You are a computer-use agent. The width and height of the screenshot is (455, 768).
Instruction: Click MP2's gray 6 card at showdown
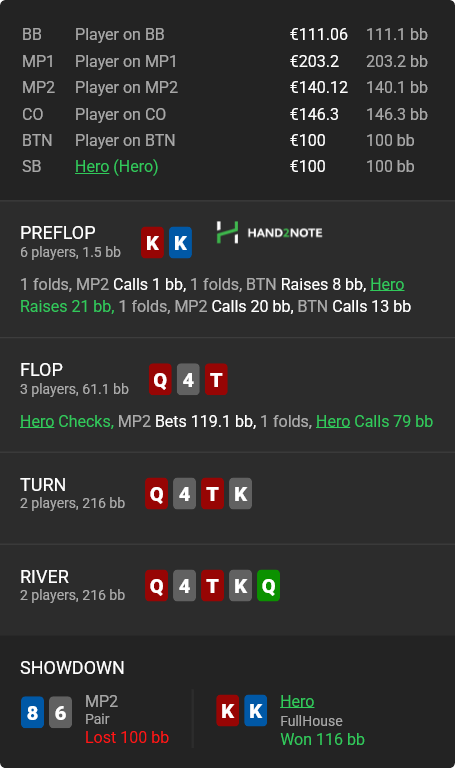[60, 712]
